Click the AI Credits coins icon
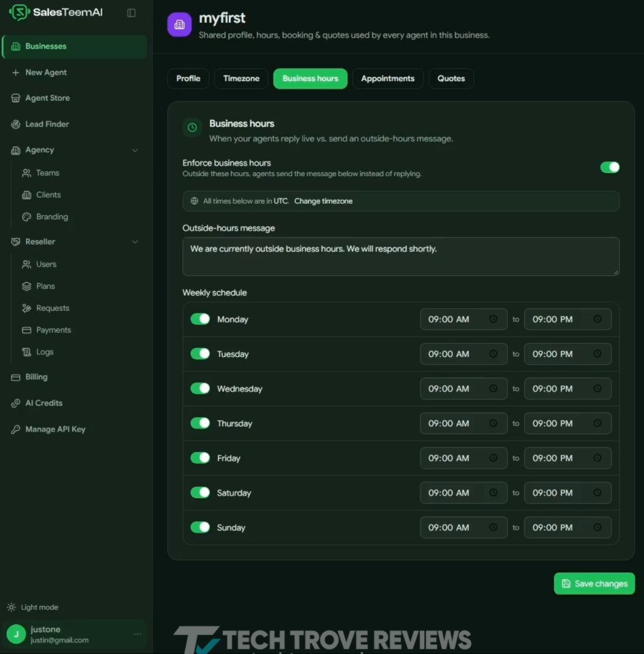This screenshot has height=654, width=644. [15, 403]
